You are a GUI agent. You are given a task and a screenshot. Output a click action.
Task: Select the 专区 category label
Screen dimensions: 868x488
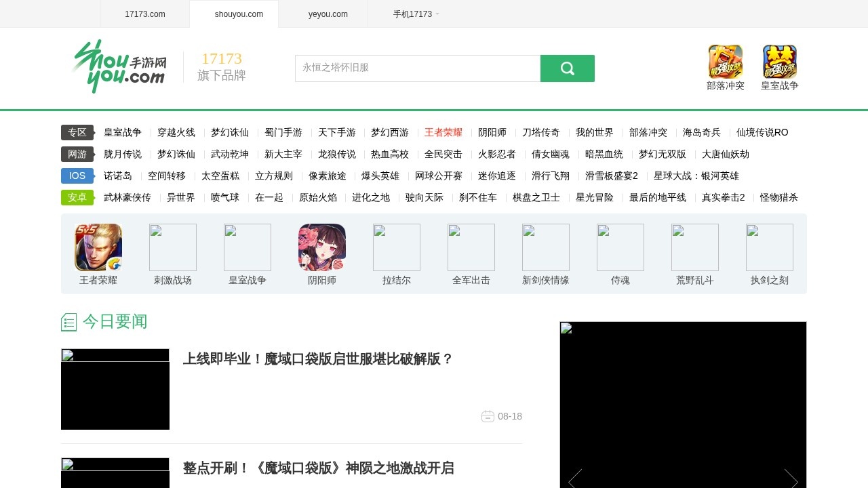coord(77,132)
